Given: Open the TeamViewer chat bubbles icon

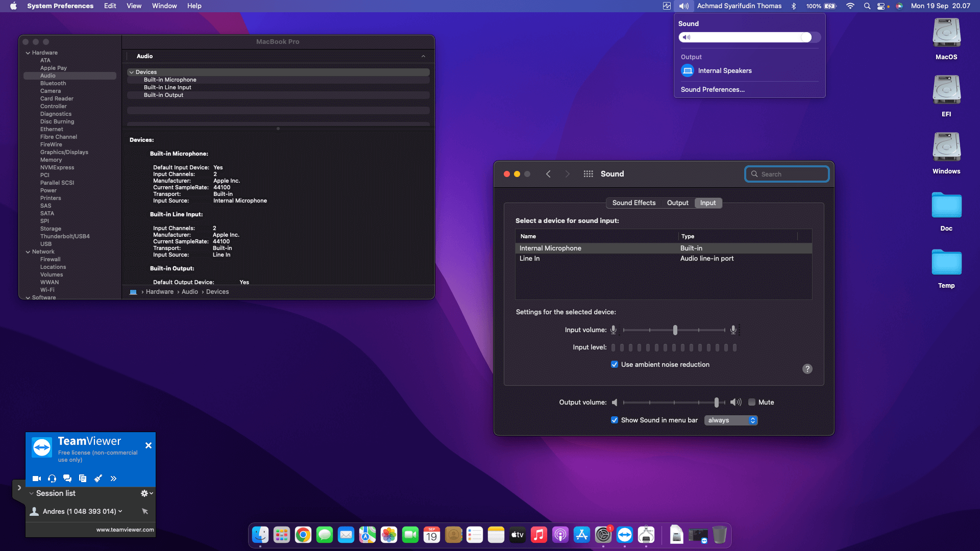Looking at the screenshot, I should tap(67, 479).
